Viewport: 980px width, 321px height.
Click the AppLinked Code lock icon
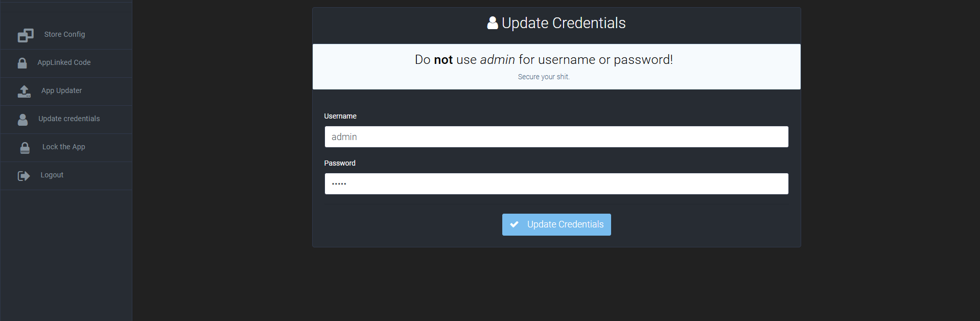click(22, 63)
